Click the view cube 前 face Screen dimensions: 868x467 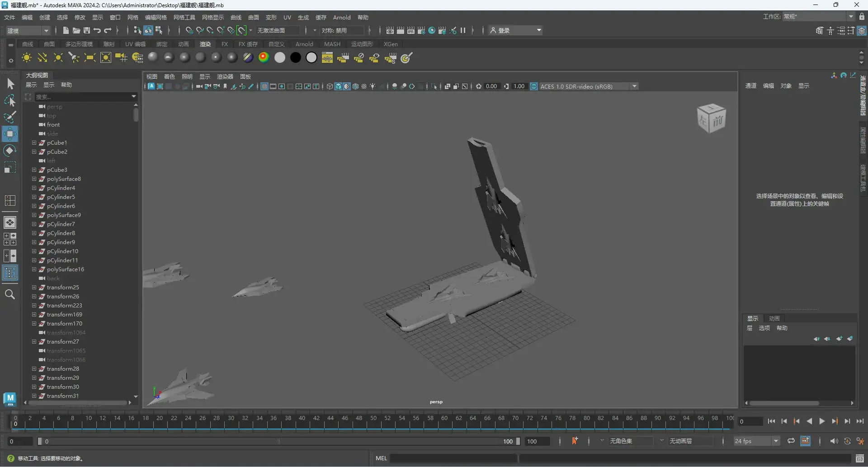point(718,121)
